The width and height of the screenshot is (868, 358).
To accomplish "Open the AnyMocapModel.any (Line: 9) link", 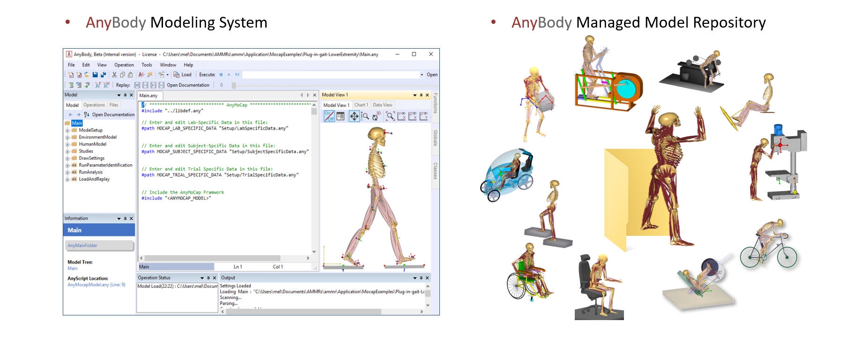I will coord(96,285).
